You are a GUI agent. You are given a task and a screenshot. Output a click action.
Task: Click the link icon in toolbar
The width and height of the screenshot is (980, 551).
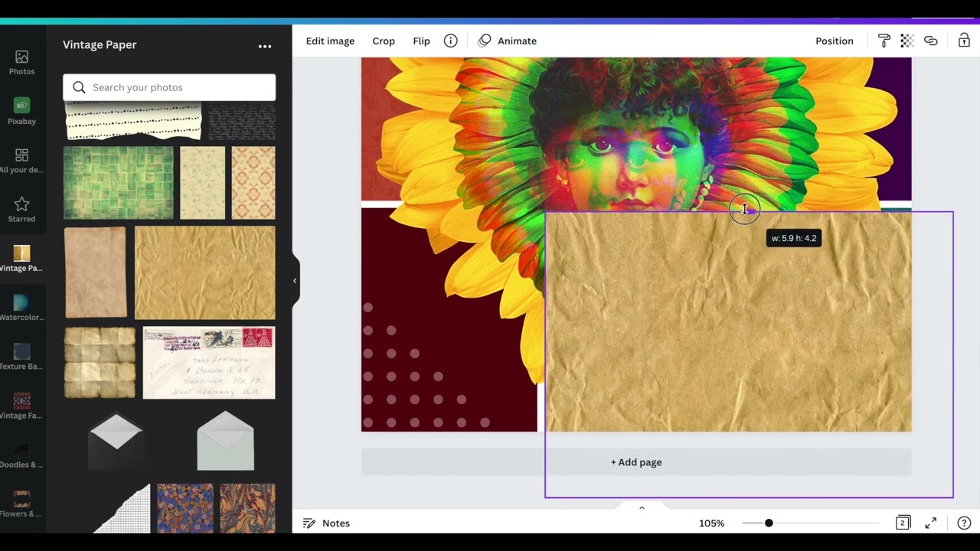point(931,41)
